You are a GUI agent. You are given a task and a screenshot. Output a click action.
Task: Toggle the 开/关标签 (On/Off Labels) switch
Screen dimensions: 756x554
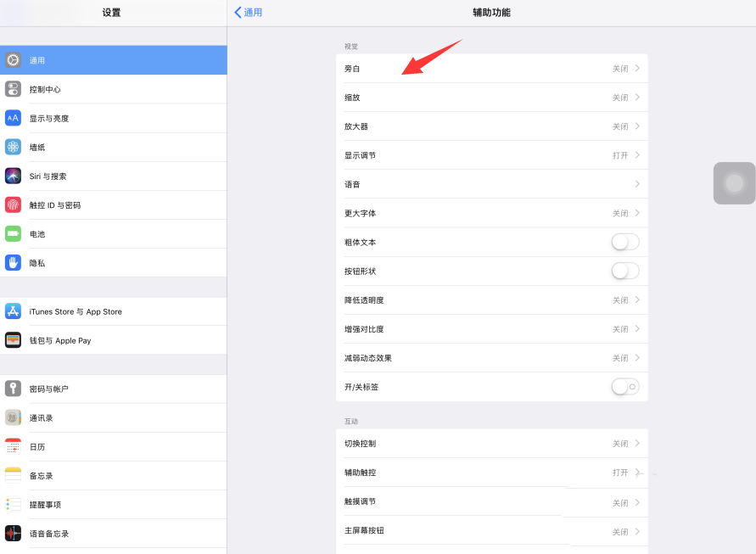coord(625,387)
